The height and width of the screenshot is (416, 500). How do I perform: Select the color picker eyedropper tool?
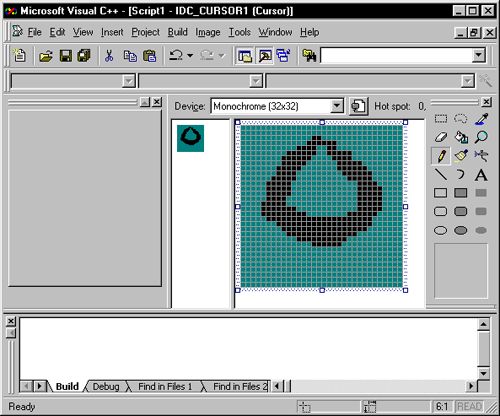(481, 119)
